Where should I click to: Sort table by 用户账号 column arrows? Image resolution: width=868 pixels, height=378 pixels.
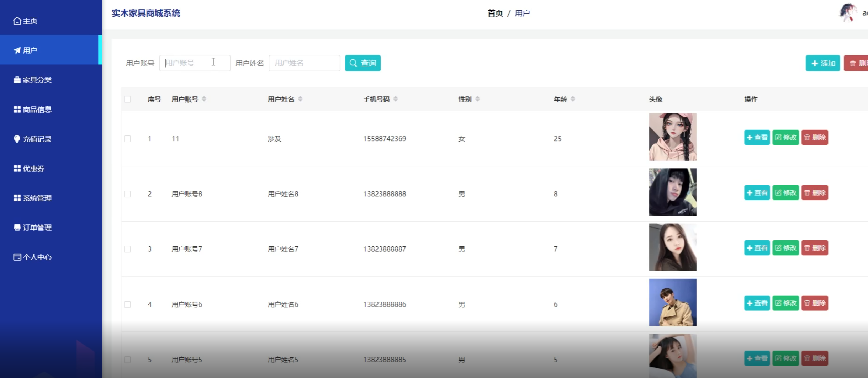tap(204, 99)
